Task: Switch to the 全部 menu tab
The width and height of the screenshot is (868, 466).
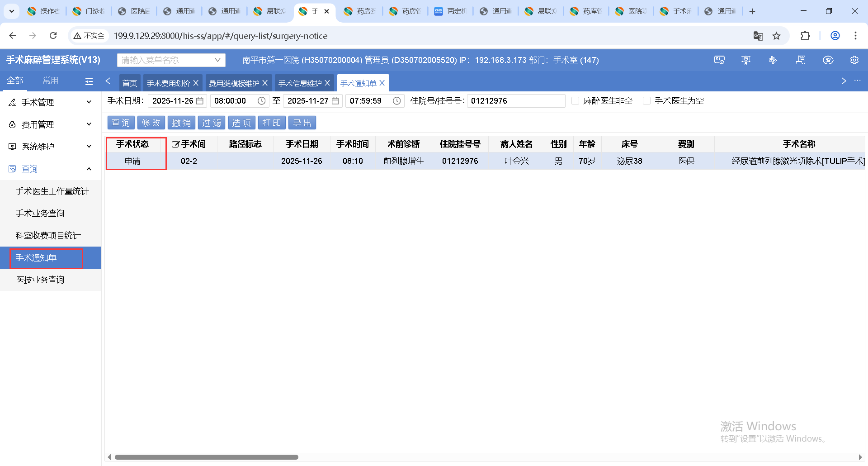Action: point(15,81)
